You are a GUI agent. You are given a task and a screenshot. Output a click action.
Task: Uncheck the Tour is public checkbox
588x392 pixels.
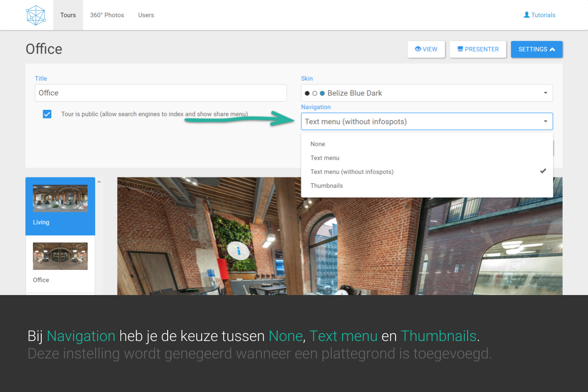pyautogui.click(x=47, y=114)
